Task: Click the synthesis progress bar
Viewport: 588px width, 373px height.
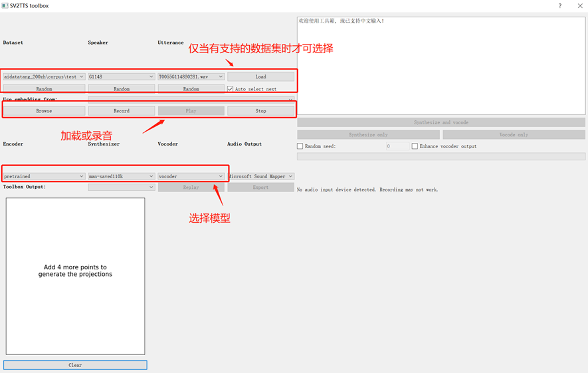Action: (441, 156)
